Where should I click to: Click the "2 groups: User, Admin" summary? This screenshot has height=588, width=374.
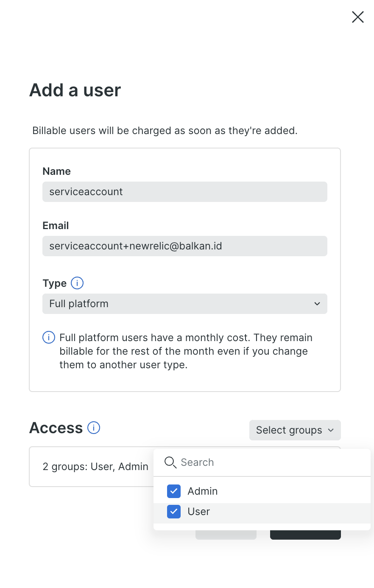[x=95, y=467]
